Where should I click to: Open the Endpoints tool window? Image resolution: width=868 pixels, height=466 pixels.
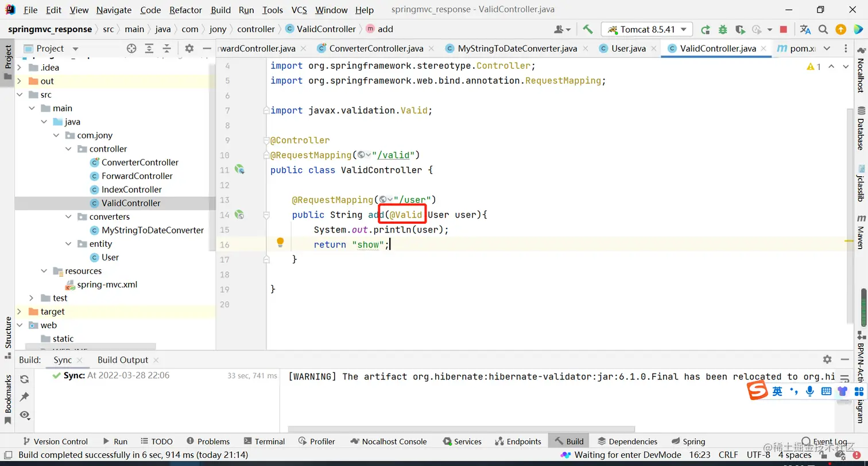[517, 441]
